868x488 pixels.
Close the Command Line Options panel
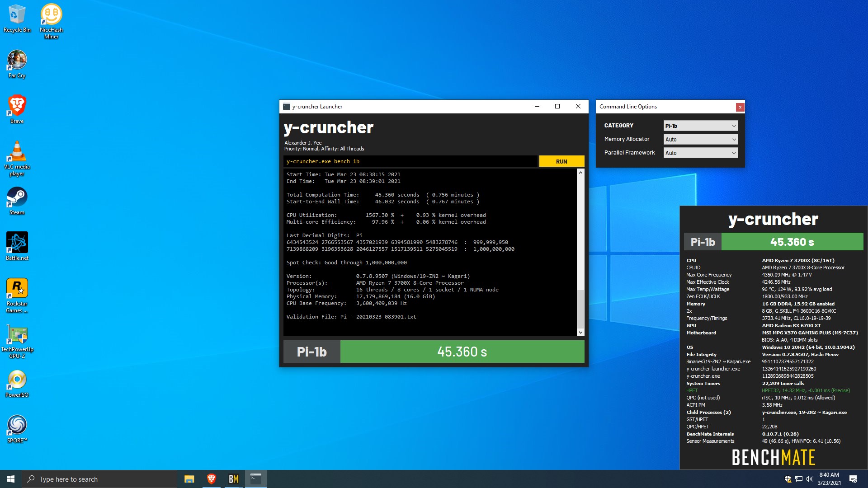740,107
